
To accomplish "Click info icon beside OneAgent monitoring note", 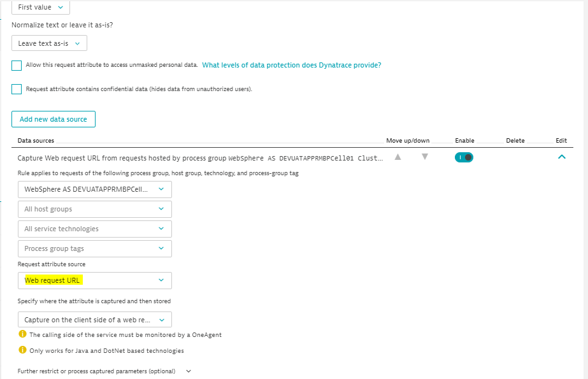I will [22, 334].
